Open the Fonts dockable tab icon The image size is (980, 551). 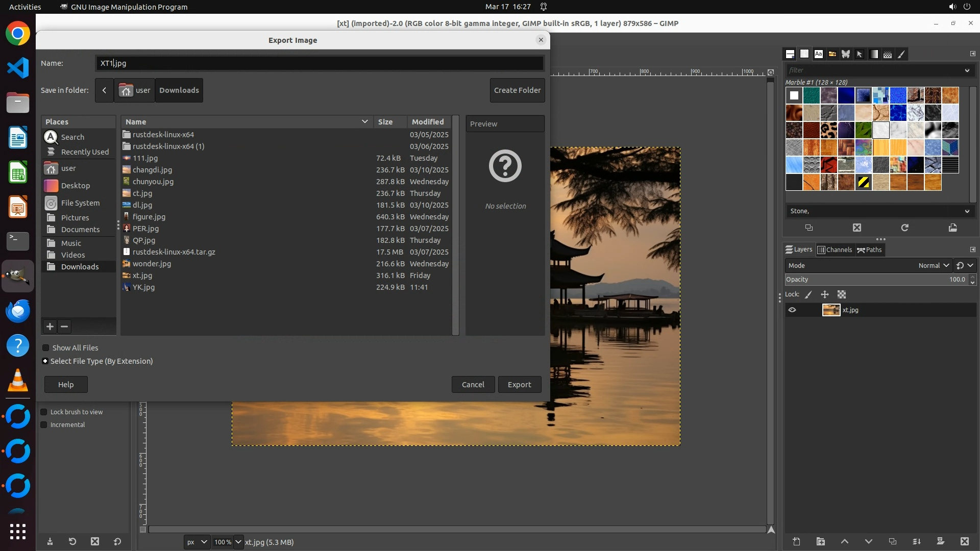pyautogui.click(x=818, y=54)
